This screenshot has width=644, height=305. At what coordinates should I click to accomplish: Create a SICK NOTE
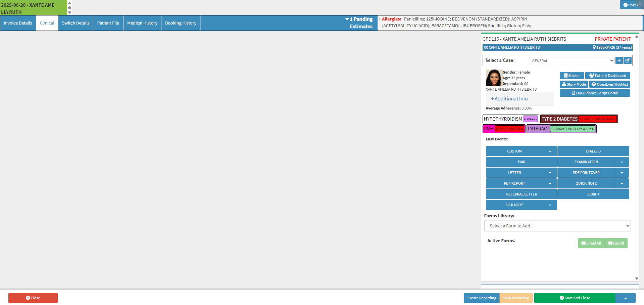pyautogui.click(x=514, y=205)
